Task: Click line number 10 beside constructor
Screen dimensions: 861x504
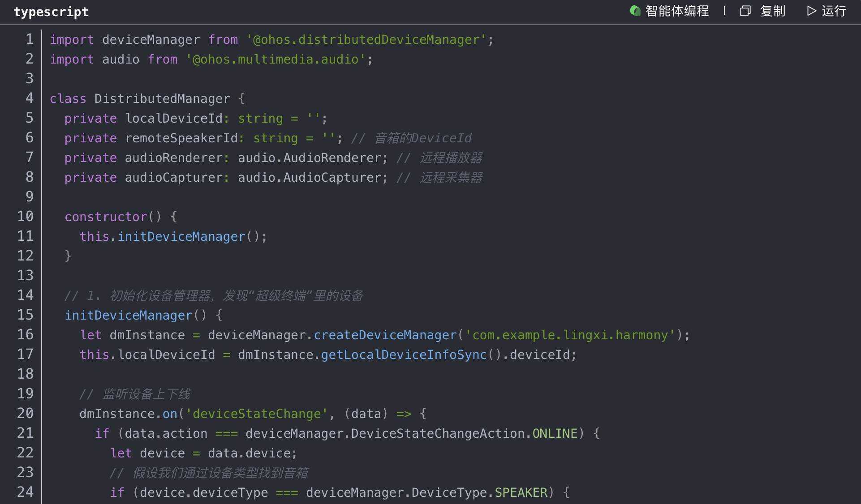Action: [26, 217]
